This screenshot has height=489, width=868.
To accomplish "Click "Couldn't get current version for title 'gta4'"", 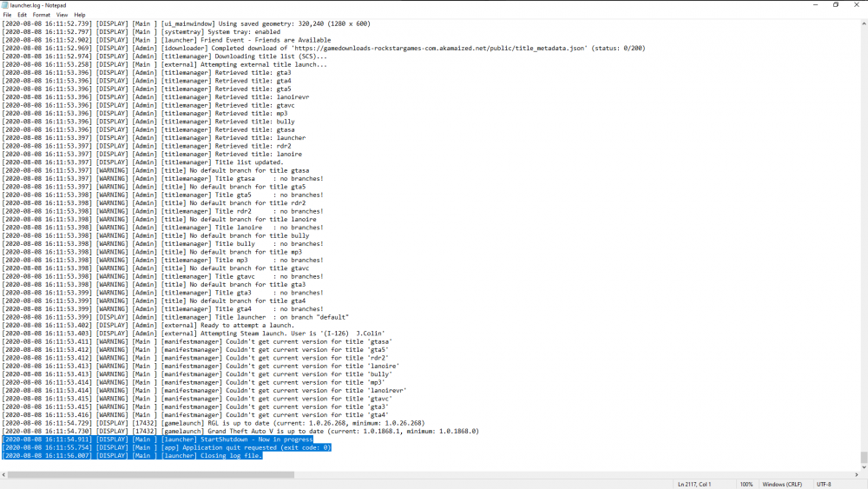I will (306, 415).
